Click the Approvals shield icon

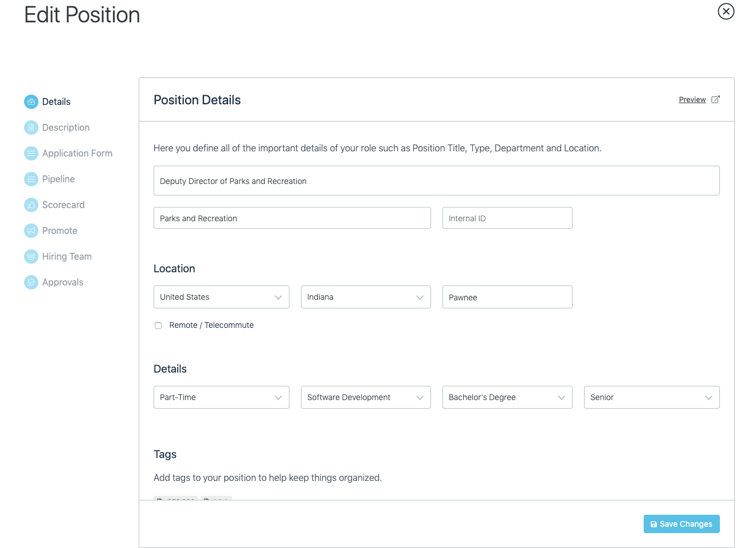[31, 283]
